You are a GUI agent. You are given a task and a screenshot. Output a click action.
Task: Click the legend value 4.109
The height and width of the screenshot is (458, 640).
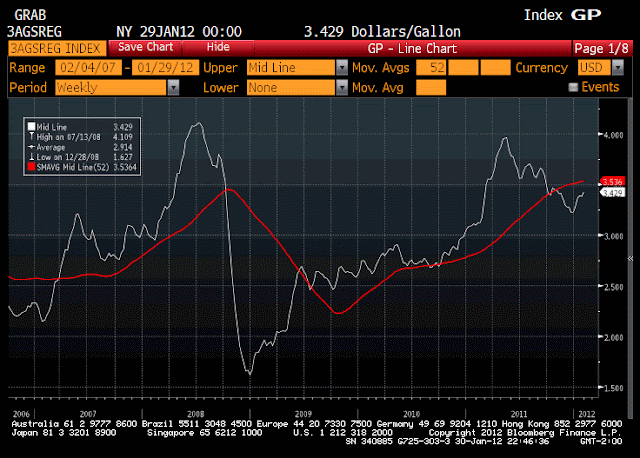pyautogui.click(x=123, y=137)
